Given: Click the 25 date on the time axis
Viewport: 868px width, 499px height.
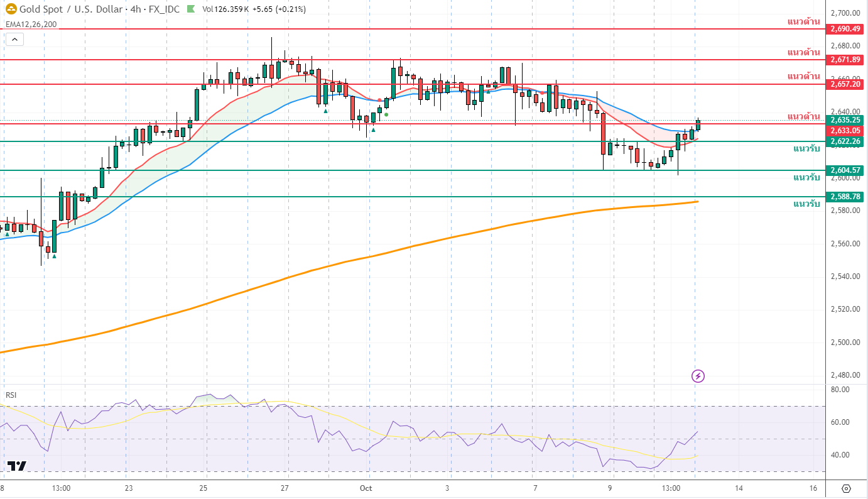Looking at the screenshot, I should coord(203,488).
